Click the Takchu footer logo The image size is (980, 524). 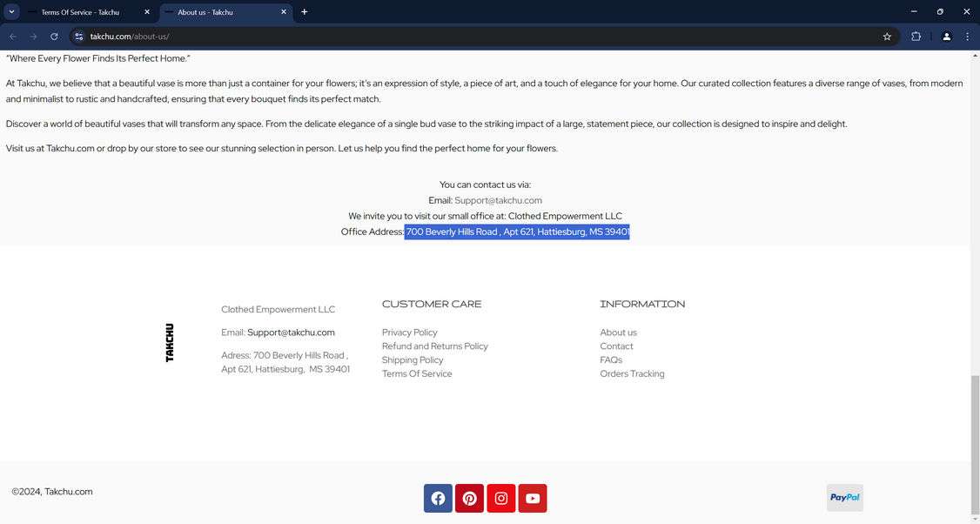(170, 343)
